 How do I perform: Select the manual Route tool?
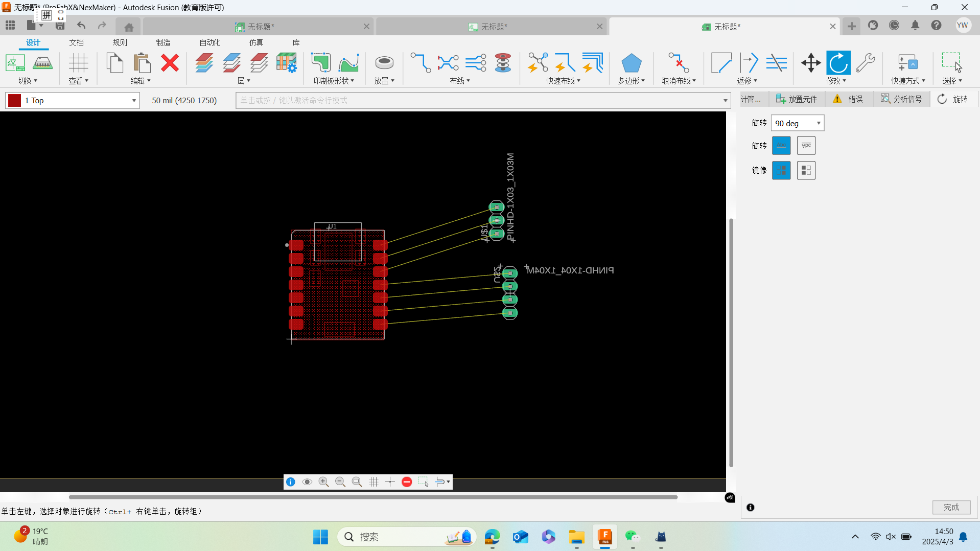(x=421, y=63)
